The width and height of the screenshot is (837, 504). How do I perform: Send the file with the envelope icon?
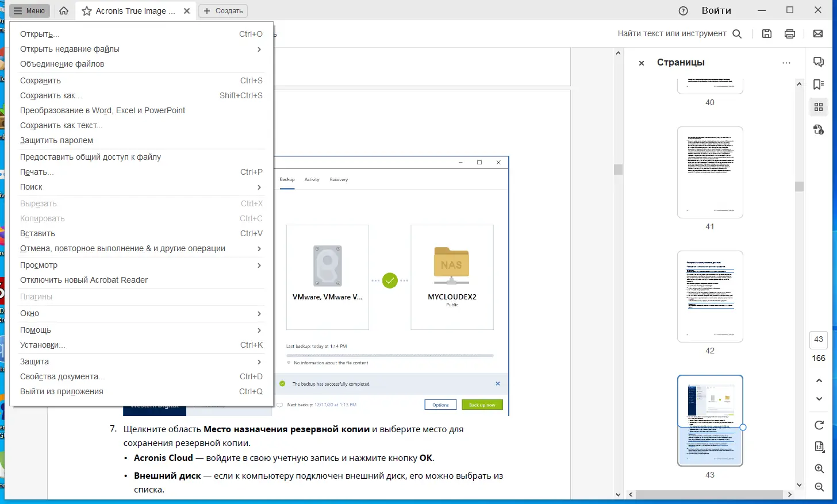point(818,34)
